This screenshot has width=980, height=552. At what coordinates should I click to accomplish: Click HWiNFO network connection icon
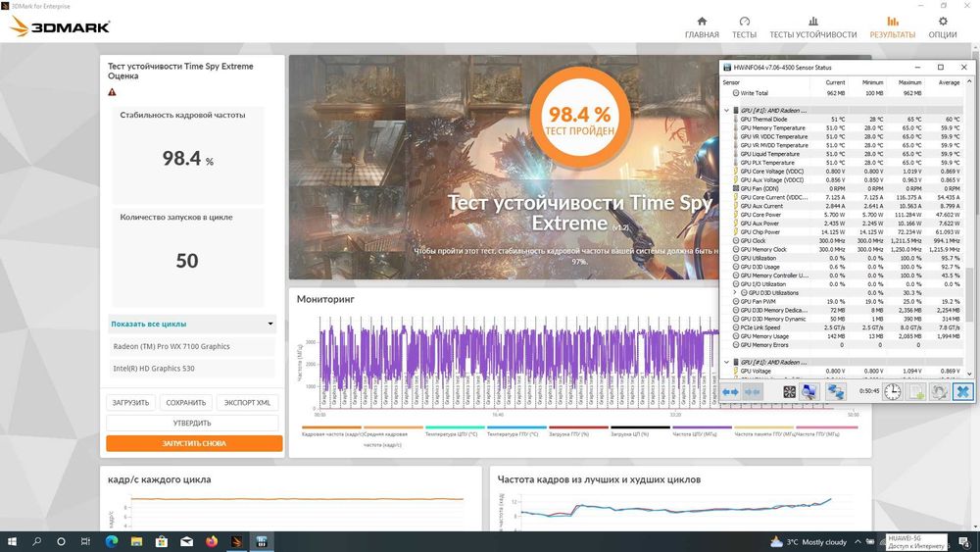836,392
